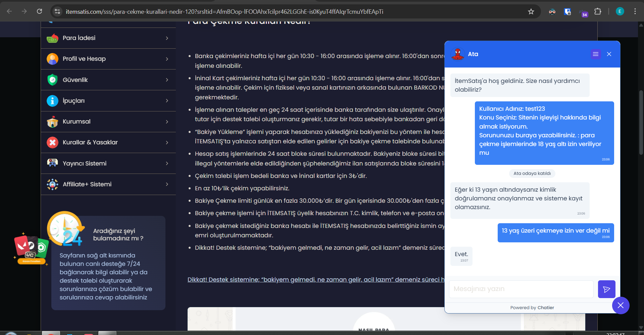644x335 pixels.
Task: Select the Para İadesi label in sidebar
Action: 79,38
